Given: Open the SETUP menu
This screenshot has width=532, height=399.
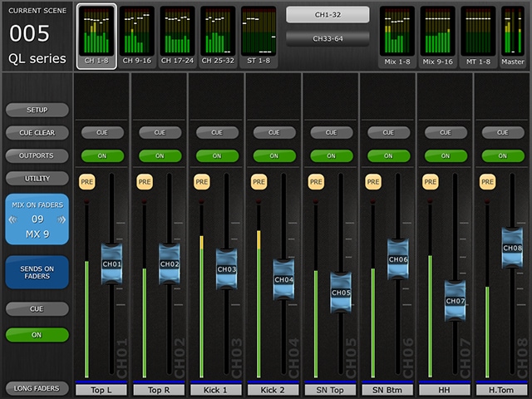Looking at the screenshot, I should pyautogui.click(x=37, y=110).
